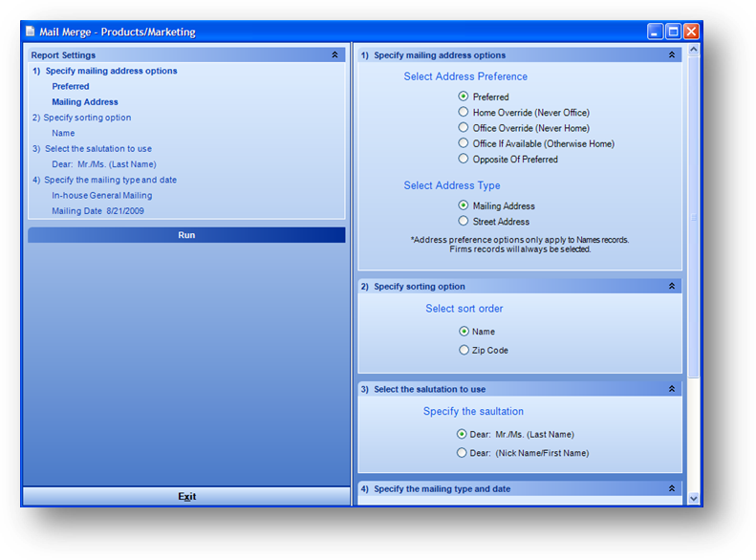Select Dear: (Nick Name/First Name) salutation
This screenshot has height=560, width=756.
tap(462, 453)
